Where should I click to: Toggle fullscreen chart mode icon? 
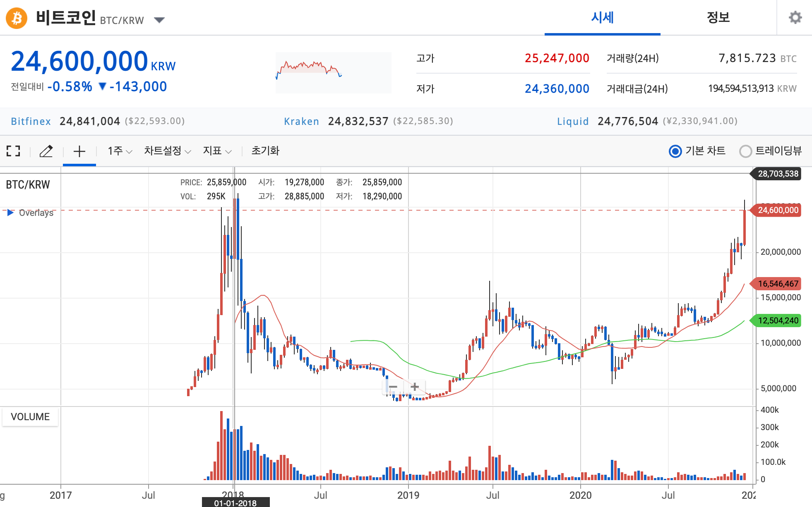coord(13,151)
